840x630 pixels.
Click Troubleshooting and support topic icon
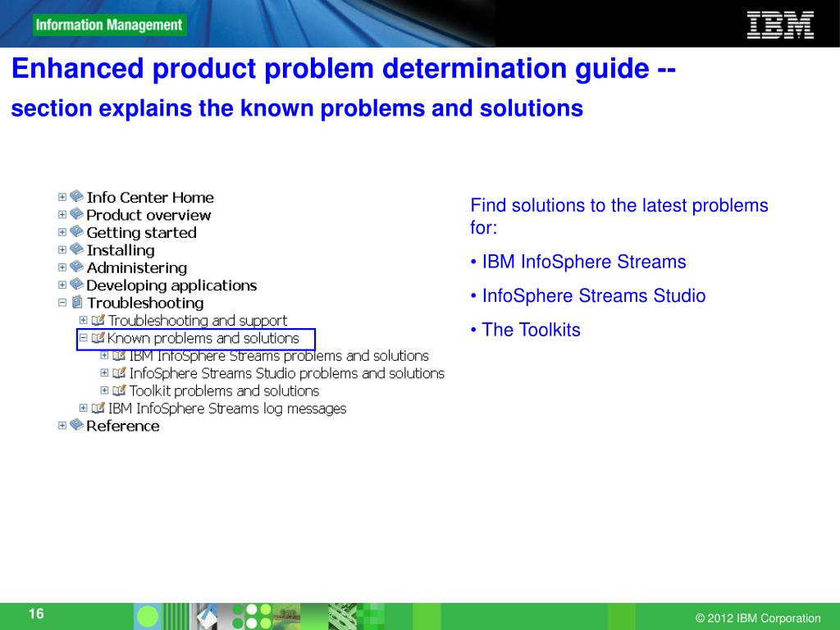98,320
